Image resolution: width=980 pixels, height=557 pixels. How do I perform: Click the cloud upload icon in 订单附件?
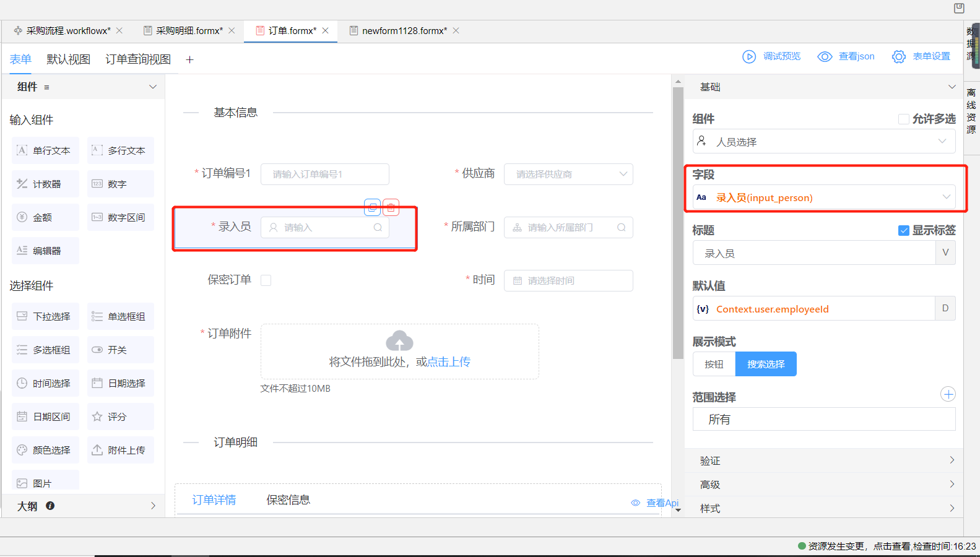click(399, 341)
